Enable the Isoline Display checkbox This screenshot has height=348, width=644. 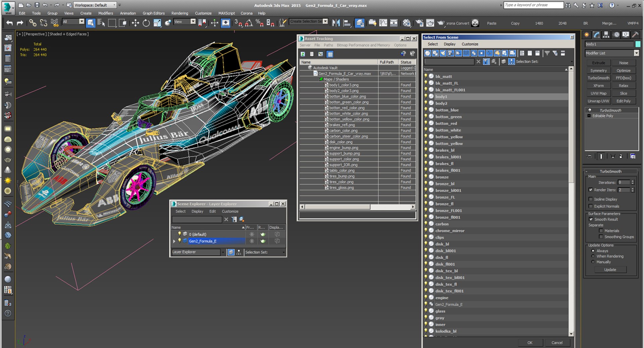tap(591, 199)
